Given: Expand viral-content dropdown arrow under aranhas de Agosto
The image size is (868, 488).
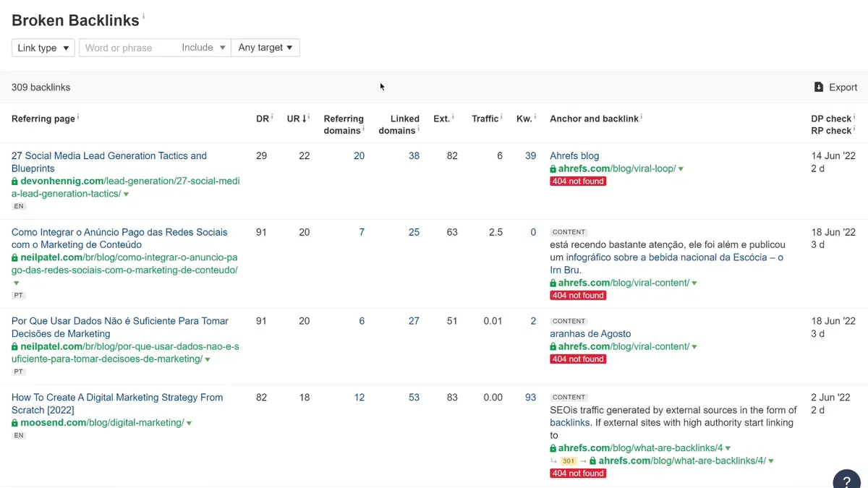Looking at the screenshot, I should point(694,347).
